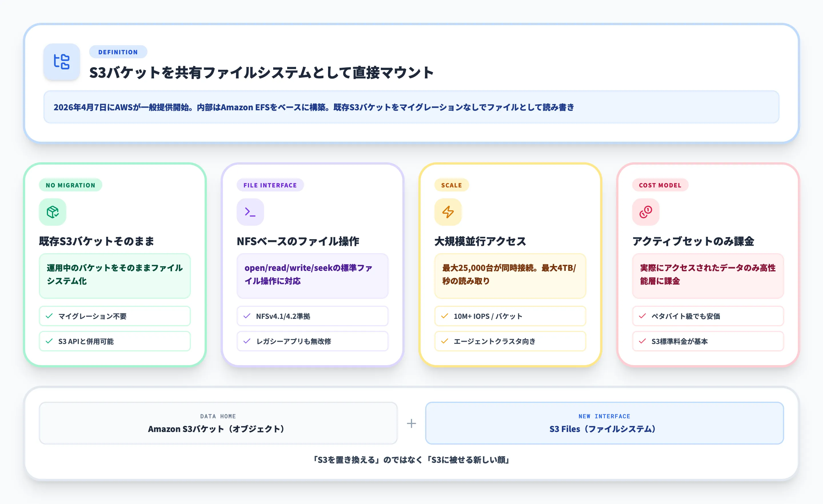Switch to the FILE INTERFACE section

click(x=269, y=185)
